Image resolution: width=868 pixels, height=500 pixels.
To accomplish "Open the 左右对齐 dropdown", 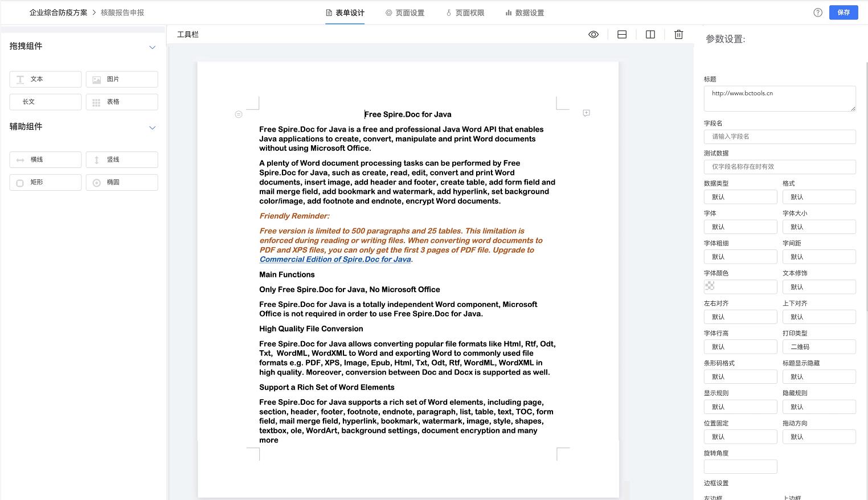I will pyautogui.click(x=740, y=317).
